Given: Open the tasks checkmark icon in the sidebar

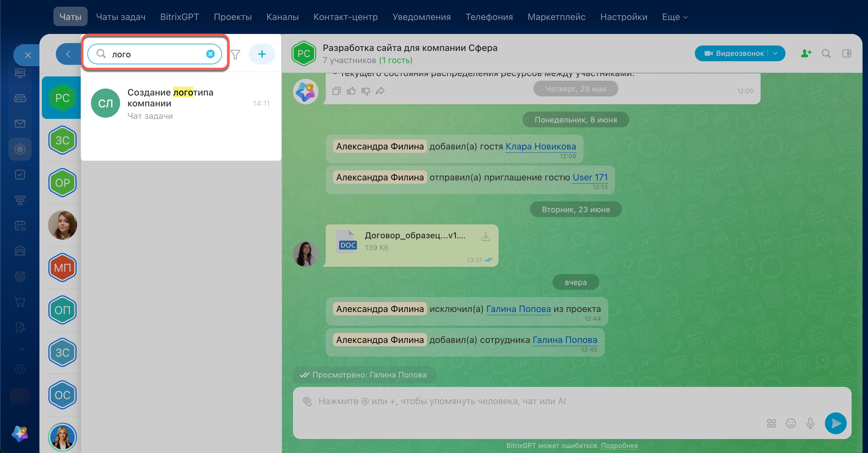Looking at the screenshot, I should tap(20, 174).
